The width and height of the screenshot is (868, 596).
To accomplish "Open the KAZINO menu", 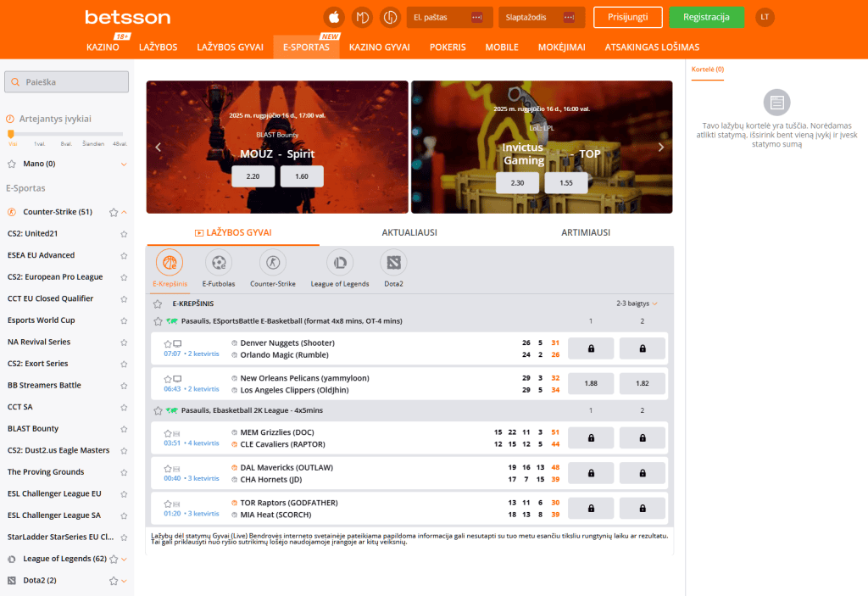I will coord(103,47).
